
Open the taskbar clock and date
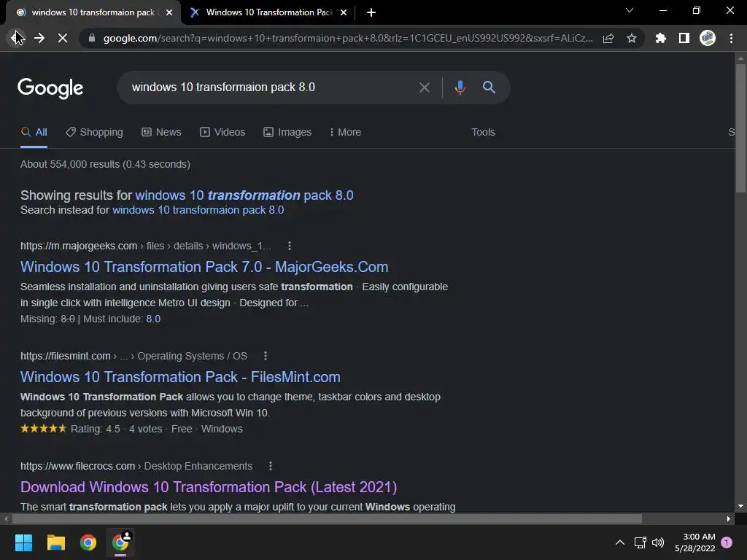click(695, 542)
